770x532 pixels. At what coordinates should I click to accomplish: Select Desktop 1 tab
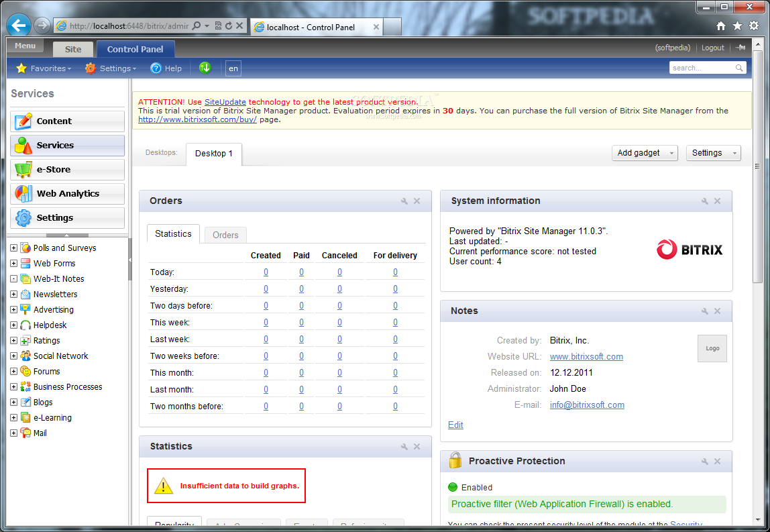[213, 154]
